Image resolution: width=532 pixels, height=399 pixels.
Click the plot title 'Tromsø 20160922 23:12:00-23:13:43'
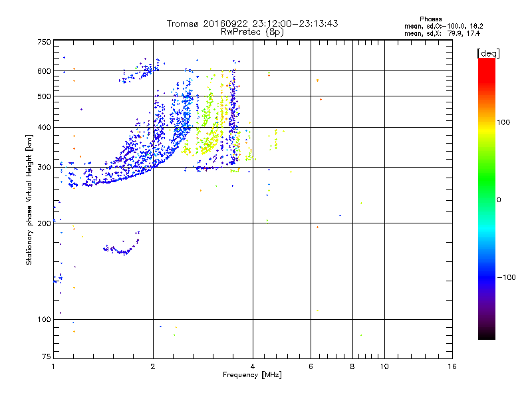[252, 23]
